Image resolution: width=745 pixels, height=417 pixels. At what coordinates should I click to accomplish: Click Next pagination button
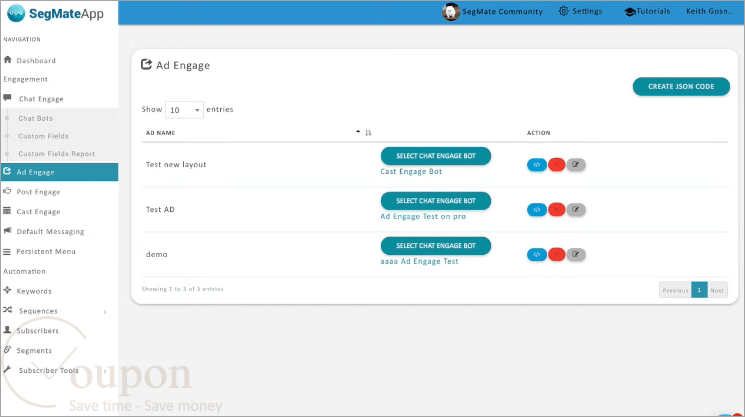point(717,290)
